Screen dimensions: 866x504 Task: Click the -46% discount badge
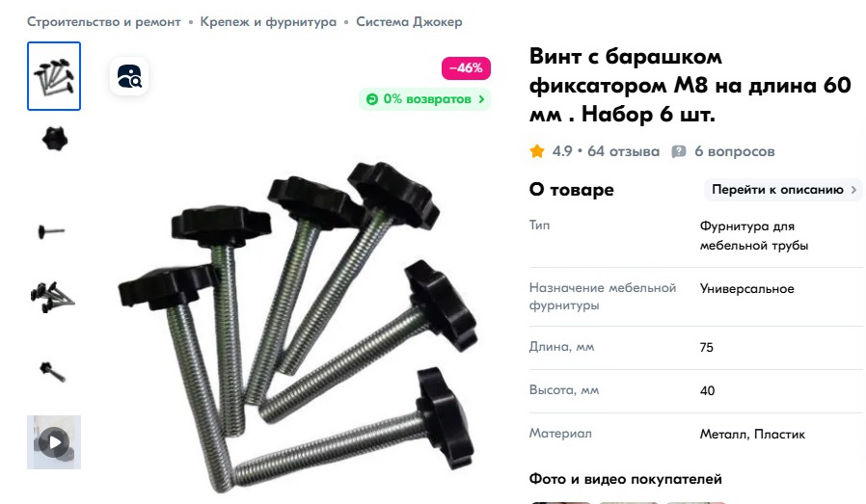pos(466,68)
